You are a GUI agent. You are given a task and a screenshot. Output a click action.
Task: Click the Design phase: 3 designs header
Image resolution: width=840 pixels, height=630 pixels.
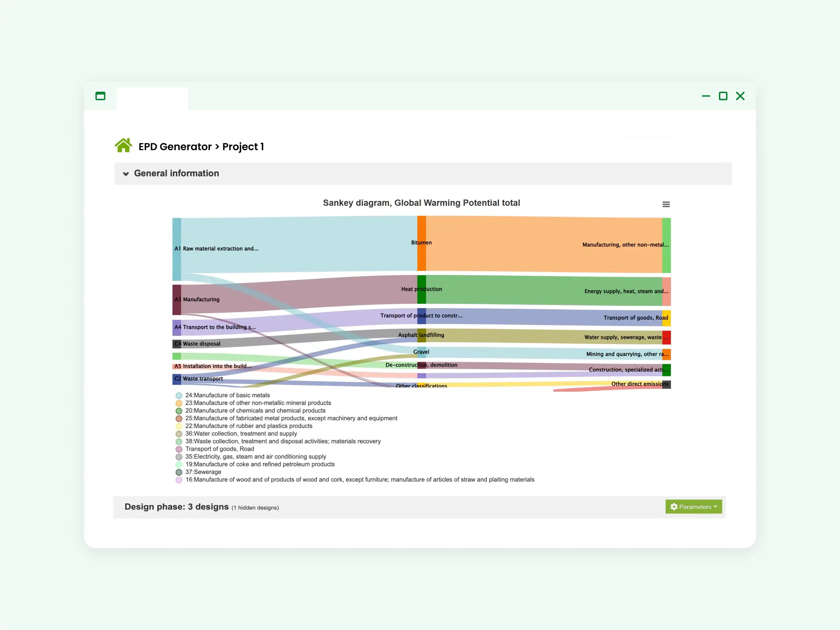click(177, 506)
